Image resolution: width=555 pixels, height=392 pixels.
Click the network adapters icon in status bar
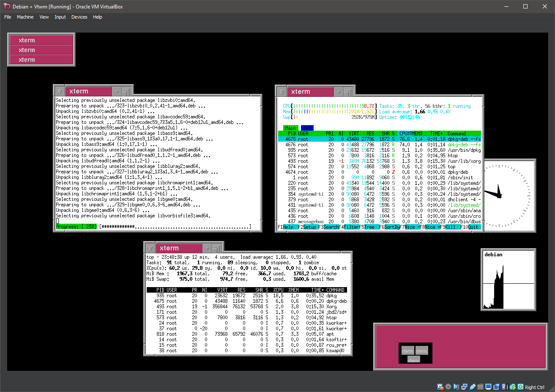pyautogui.click(x=464, y=387)
